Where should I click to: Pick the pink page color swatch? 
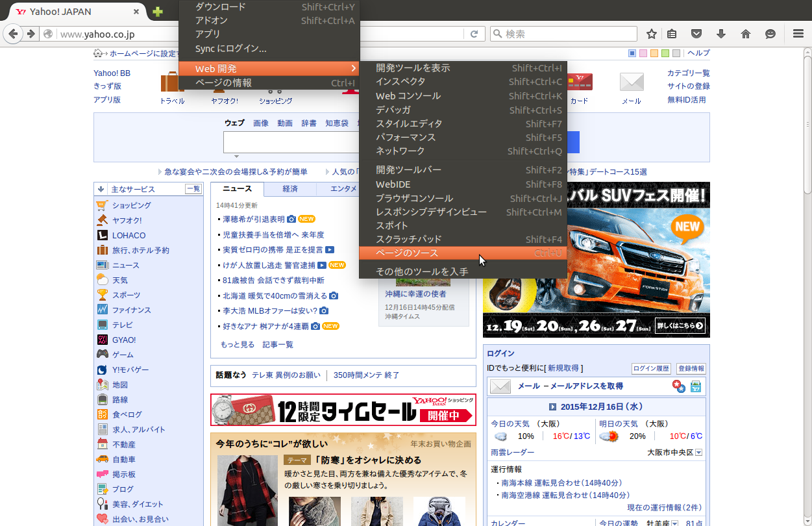click(x=644, y=53)
